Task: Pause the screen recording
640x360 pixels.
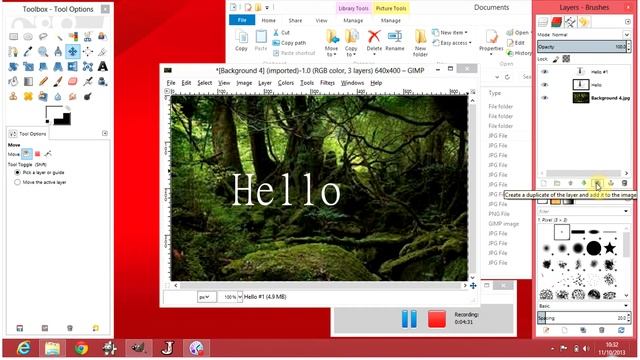Action: click(x=409, y=319)
